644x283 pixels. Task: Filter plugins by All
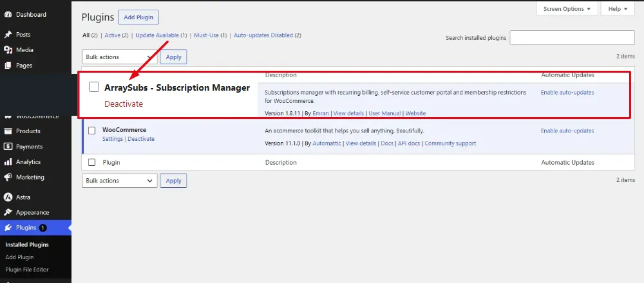point(86,35)
